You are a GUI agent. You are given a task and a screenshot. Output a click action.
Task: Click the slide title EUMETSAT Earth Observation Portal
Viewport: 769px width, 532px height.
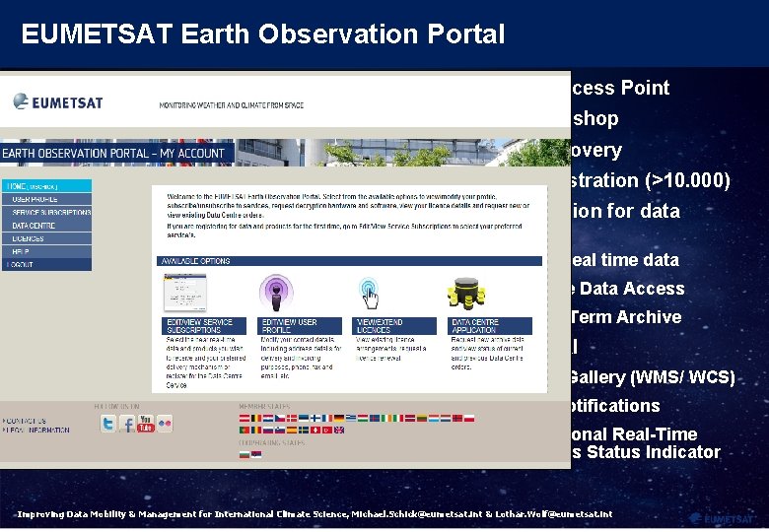pos(263,33)
